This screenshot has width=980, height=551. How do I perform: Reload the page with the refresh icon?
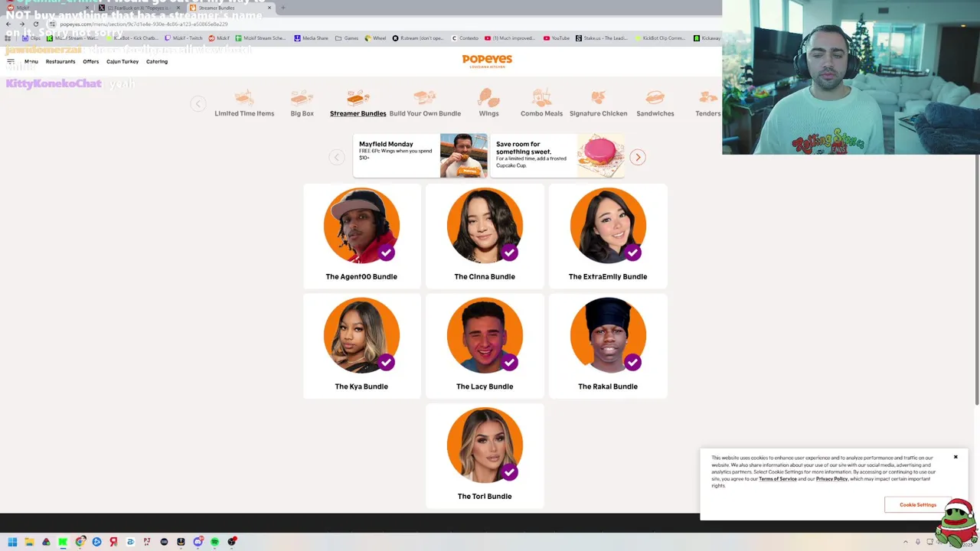click(x=36, y=24)
